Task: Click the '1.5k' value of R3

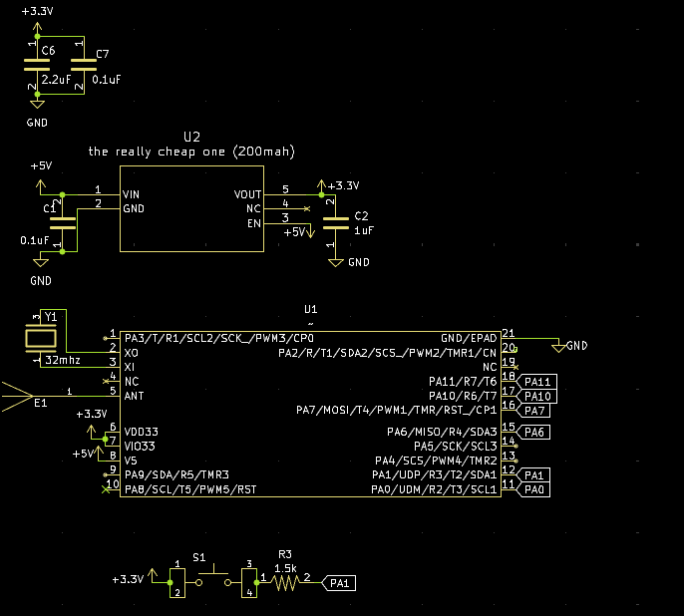Action: (x=285, y=568)
